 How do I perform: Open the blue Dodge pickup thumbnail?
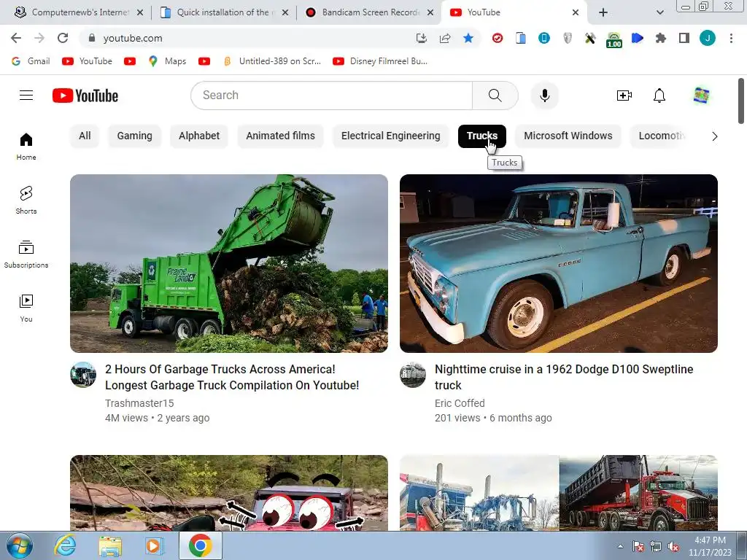coord(559,263)
